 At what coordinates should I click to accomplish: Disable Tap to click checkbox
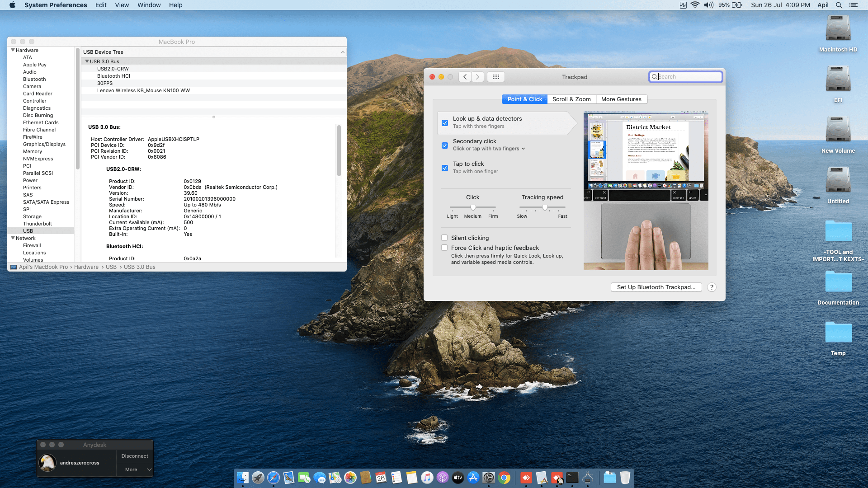[445, 168]
